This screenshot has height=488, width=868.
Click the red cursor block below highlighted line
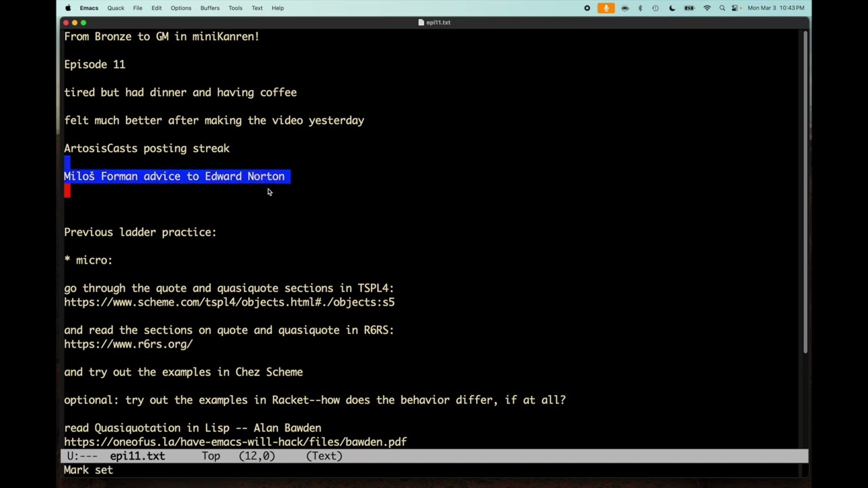coord(67,190)
